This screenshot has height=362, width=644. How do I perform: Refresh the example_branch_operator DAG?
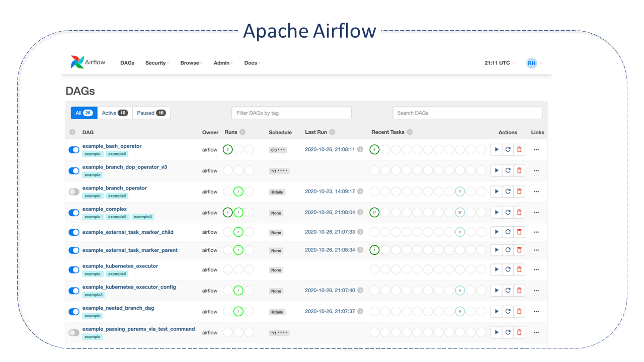508,192
